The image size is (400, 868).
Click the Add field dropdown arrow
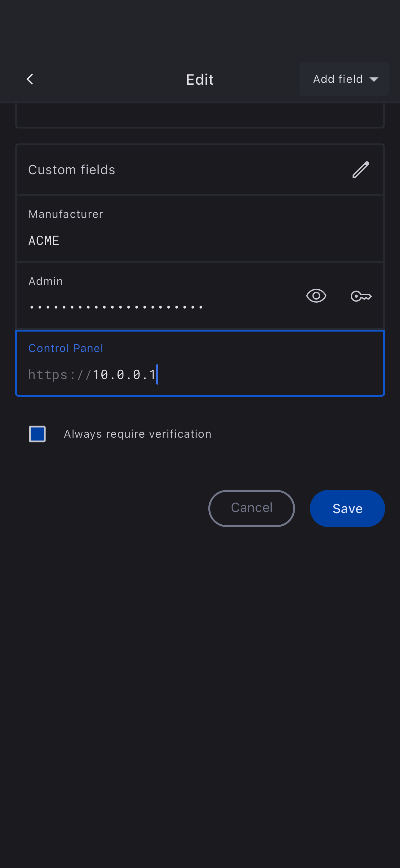point(374,79)
